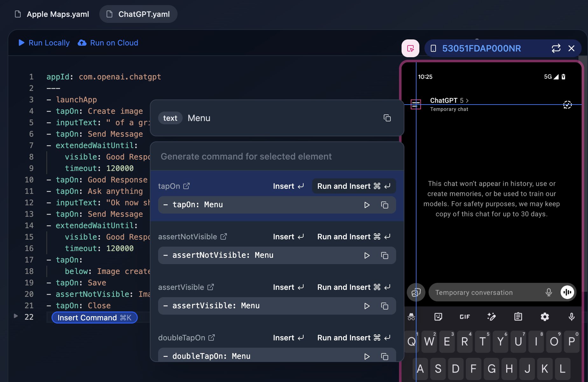588x382 pixels.
Task: Tap the keyboard settings gear icon
Action: click(x=545, y=317)
